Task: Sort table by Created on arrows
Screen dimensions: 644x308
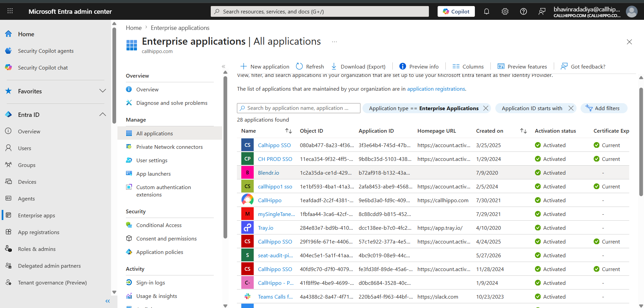Action: pos(524,131)
